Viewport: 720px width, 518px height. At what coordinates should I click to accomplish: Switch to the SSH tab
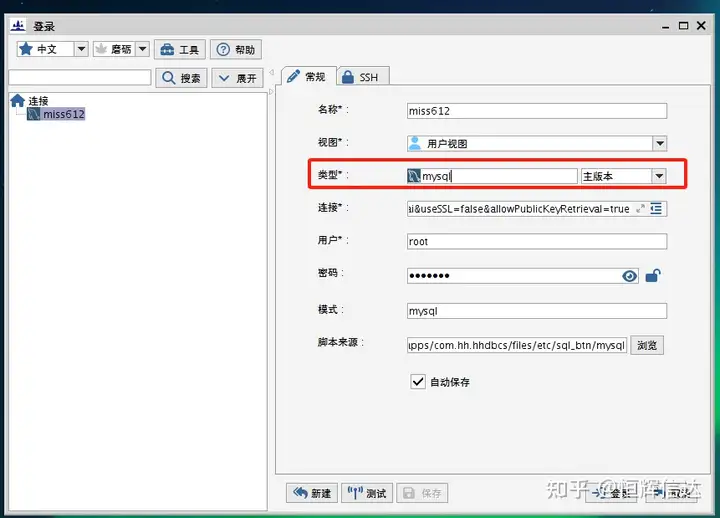(x=363, y=77)
